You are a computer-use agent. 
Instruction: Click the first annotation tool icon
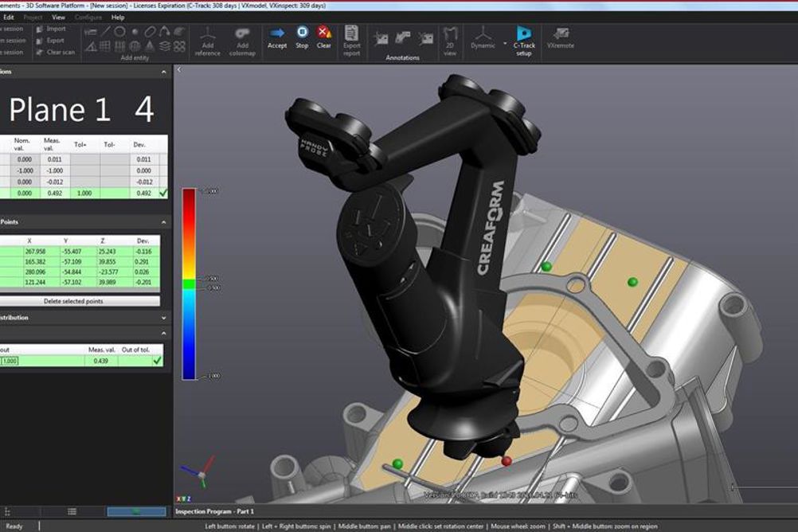[381, 38]
